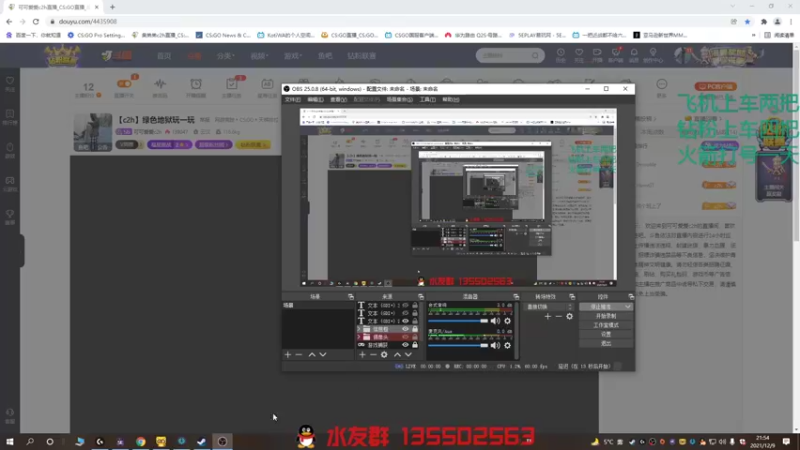Pop out the Scenes dock
800x450 pixels.
(x=351, y=296)
